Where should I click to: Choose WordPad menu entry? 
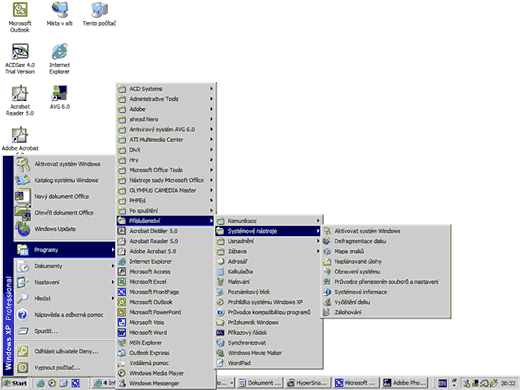pos(268,363)
